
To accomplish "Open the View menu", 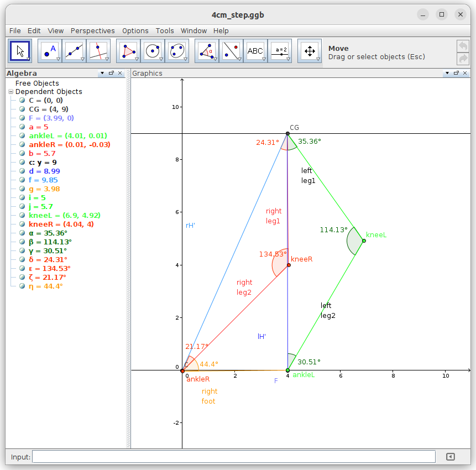I will [55, 30].
